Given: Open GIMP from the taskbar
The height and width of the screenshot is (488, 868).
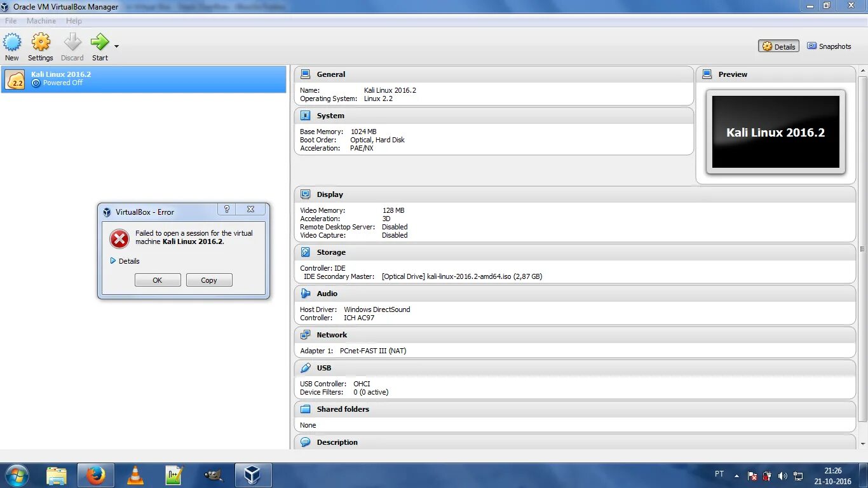Looking at the screenshot, I should click(x=214, y=475).
